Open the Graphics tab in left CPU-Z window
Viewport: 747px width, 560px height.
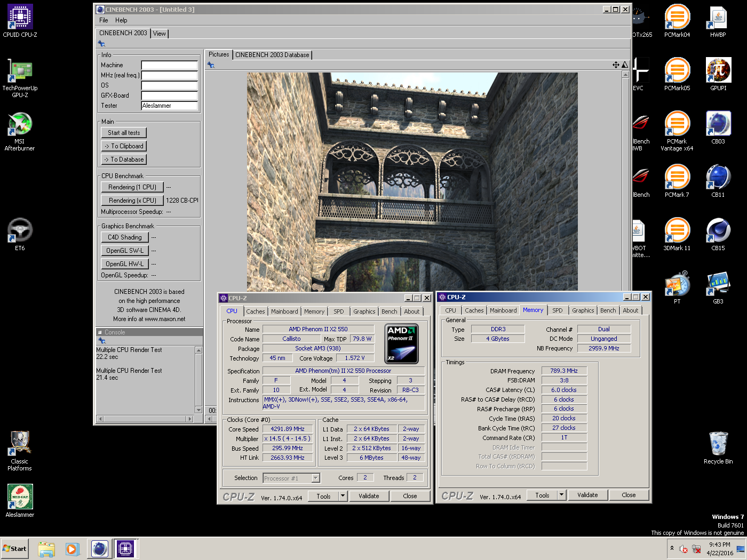coord(364,311)
